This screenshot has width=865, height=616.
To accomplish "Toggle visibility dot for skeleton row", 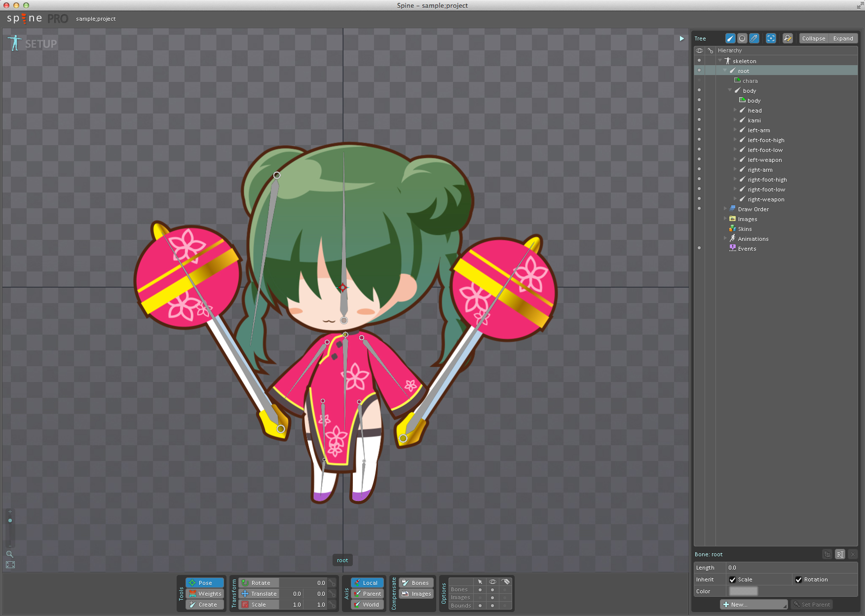I will (699, 61).
